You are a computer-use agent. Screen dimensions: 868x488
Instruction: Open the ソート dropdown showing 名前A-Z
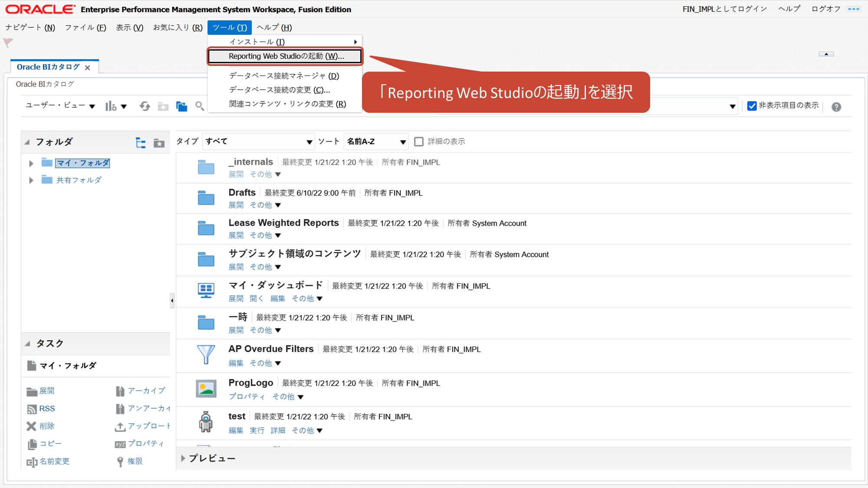pos(376,141)
